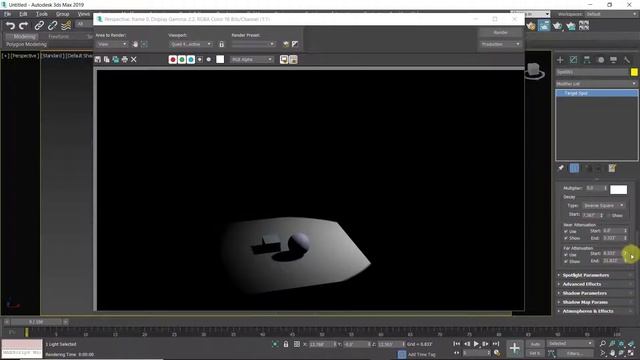Toggle the green channel display
The height and width of the screenshot is (360, 640).
click(182, 60)
